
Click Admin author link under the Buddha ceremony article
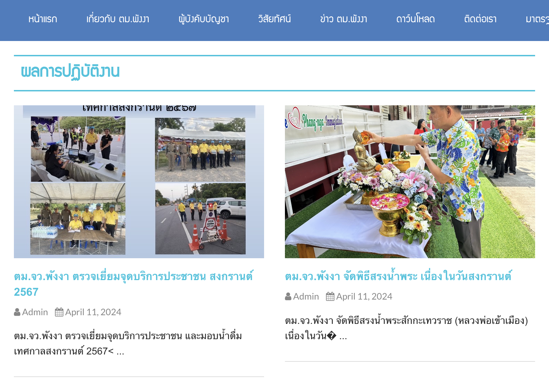coord(306,296)
